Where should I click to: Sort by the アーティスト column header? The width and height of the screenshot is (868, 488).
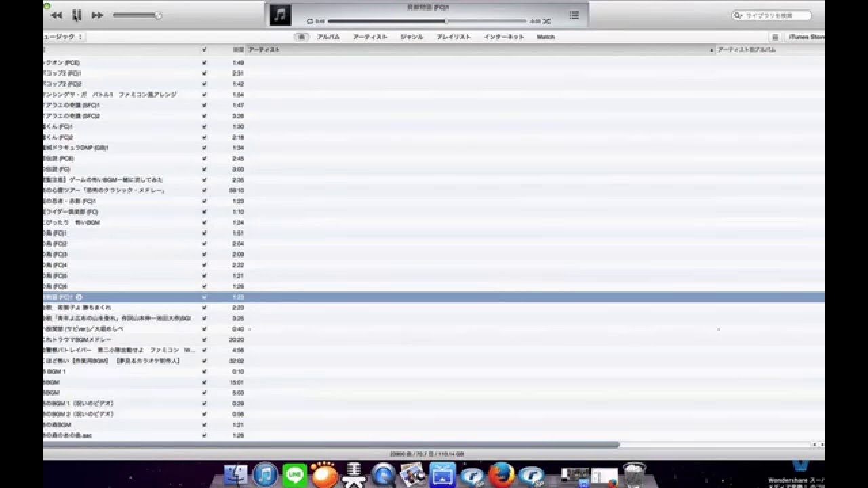tap(475, 49)
